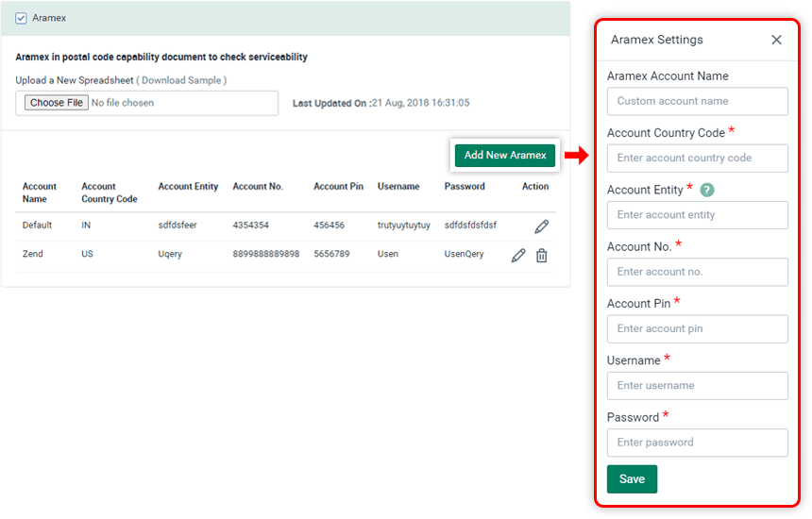Focus the Password input field
Screen dimensions: 812x519
click(x=698, y=443)
